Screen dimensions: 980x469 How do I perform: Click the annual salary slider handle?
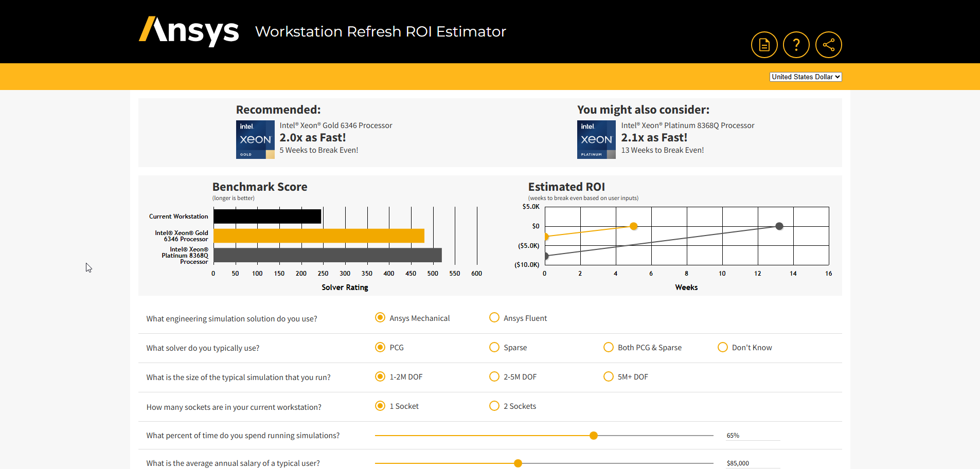point(518,463)
